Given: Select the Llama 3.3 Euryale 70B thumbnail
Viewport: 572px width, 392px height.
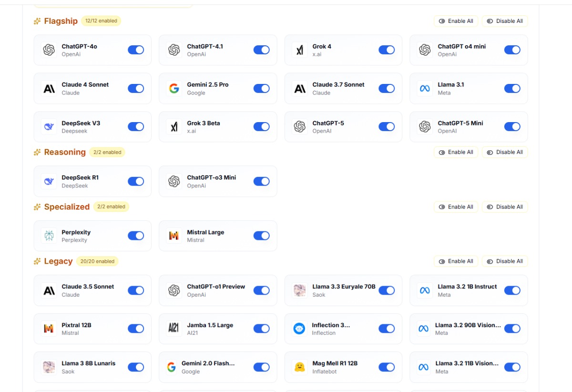Looking at the screenshot, I should (x=299, y=290).
